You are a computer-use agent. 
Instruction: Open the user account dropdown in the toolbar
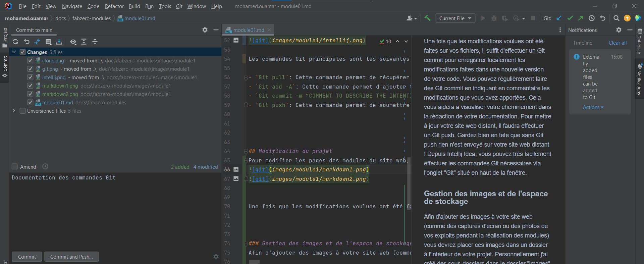click(x=412, y=18)
